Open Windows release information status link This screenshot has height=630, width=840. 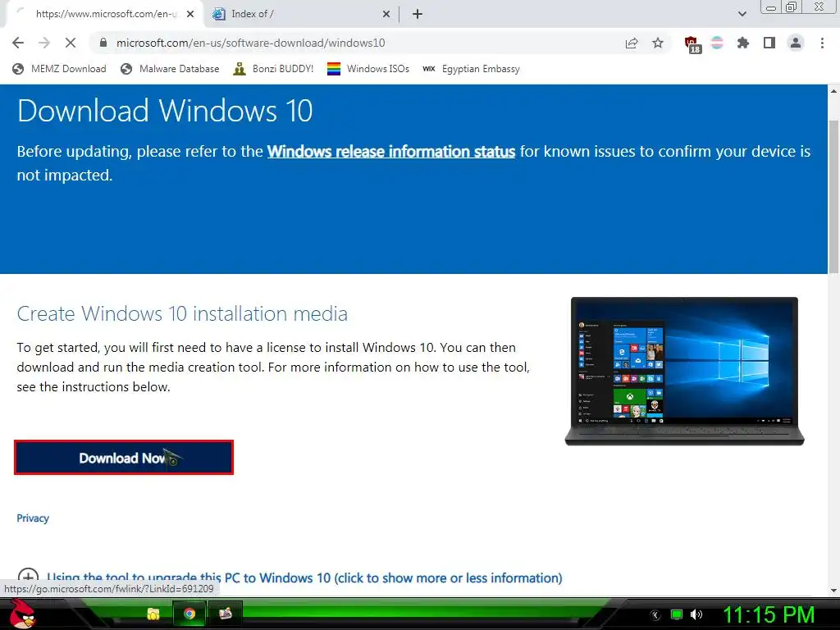click(x=391, y=152)
